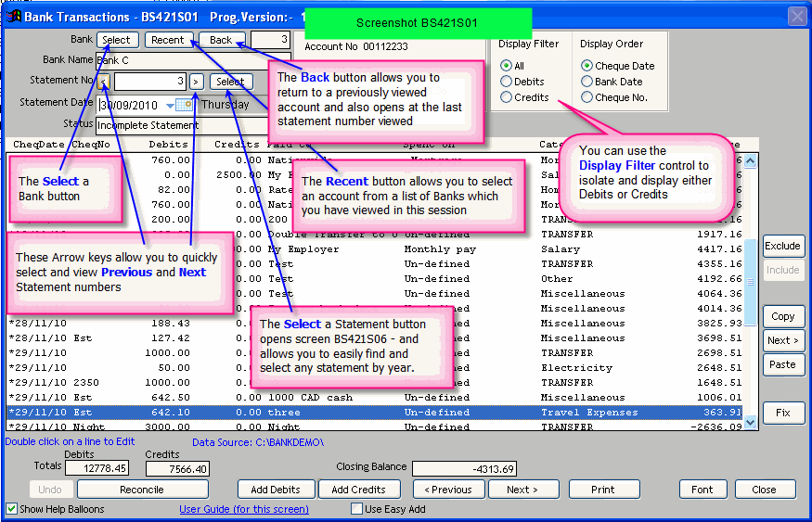
Task: Click the CheqDate column header
Action: tap(39, 145)
